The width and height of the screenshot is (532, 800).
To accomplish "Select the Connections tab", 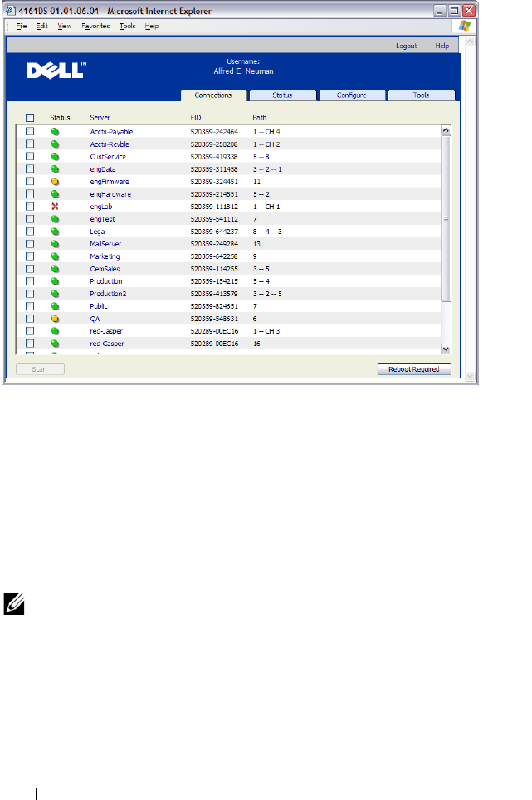I will pos(213,95).
